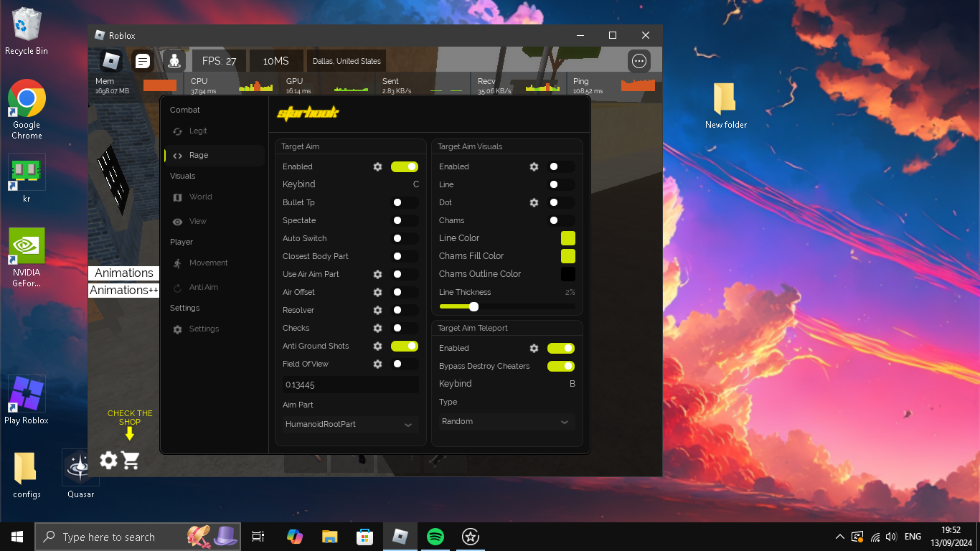
Task: Enable Closest Body Part toggle
Action: [x=405, y=256]
